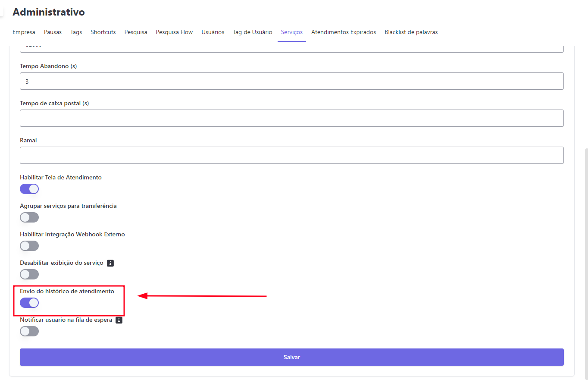Viewport: 588px width, 389px height.
Task: Click the vertical page scrollbar
Action: [586, 264]
